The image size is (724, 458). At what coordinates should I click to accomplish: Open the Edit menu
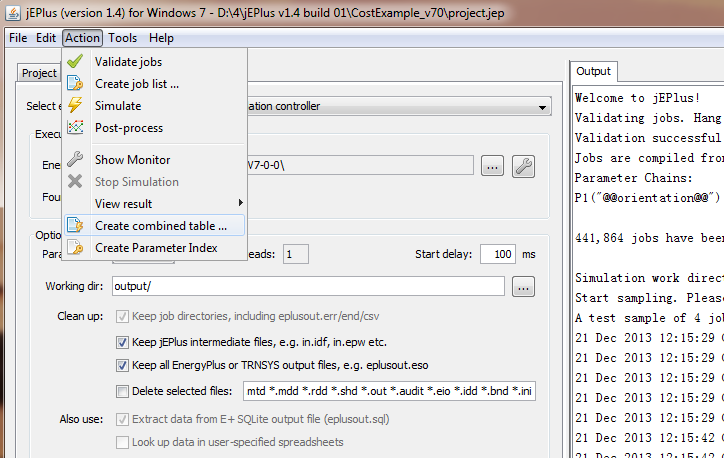46,38
